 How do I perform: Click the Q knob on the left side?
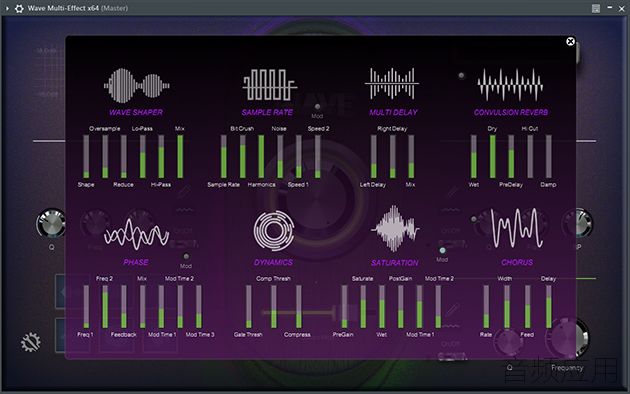click(x=51, y=223)
